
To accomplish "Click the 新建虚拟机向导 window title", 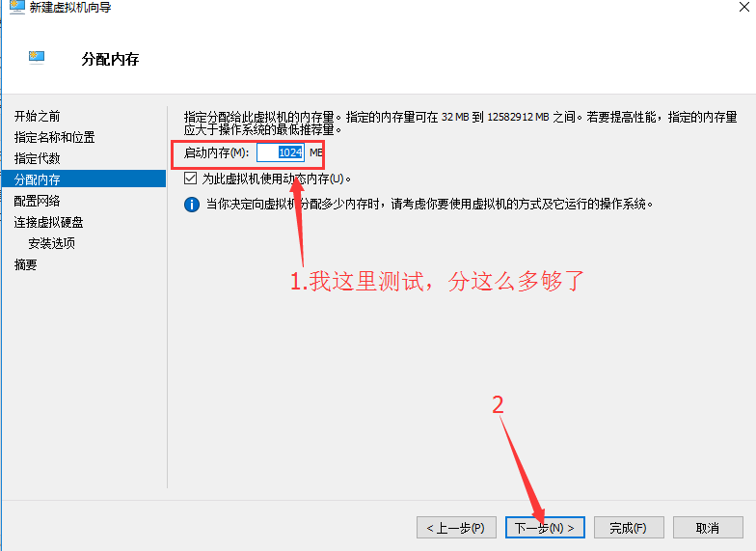I will [x=70, y=8].
